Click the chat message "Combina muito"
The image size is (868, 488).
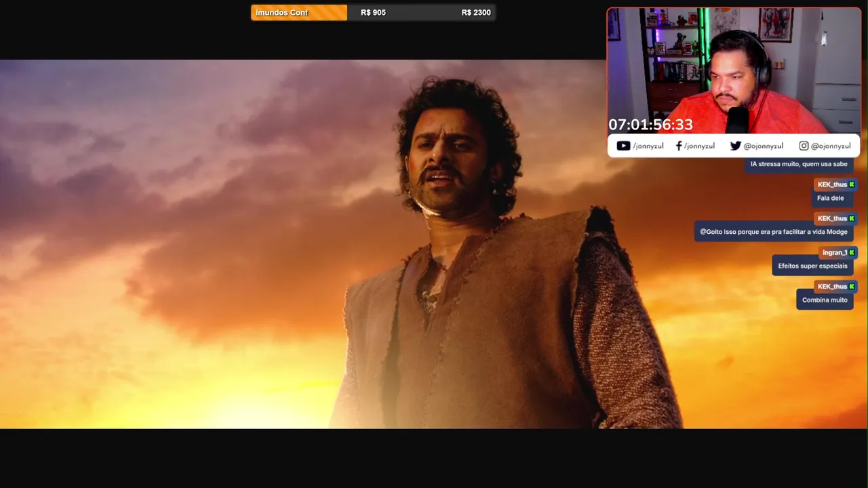(x=825, y=300)
